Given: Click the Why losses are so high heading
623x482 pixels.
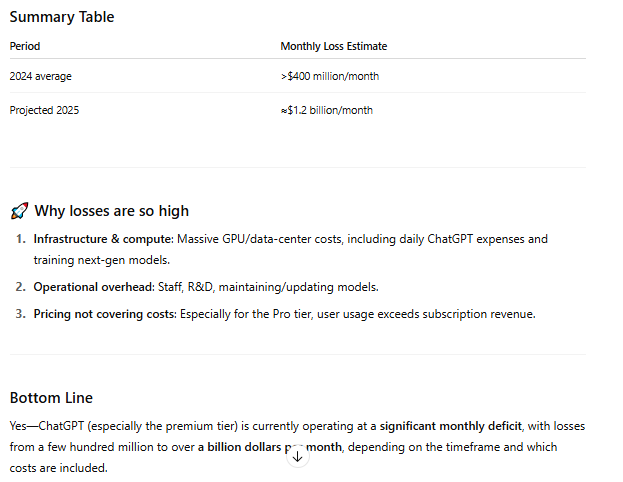Looking at the screenshot, I should pyautogui.click(x=111, y=211).
